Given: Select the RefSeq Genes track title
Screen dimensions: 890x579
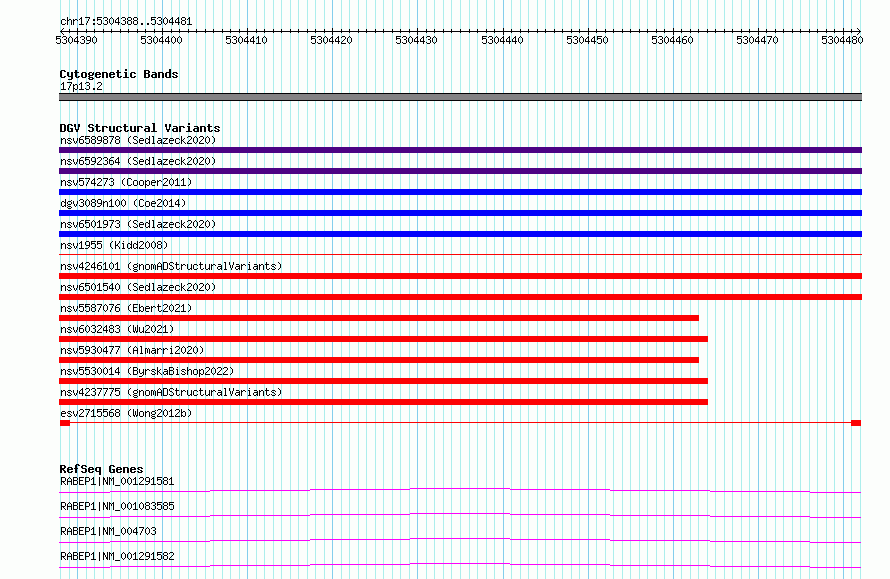Looking at the screenshot, I should tap(101, 469).
